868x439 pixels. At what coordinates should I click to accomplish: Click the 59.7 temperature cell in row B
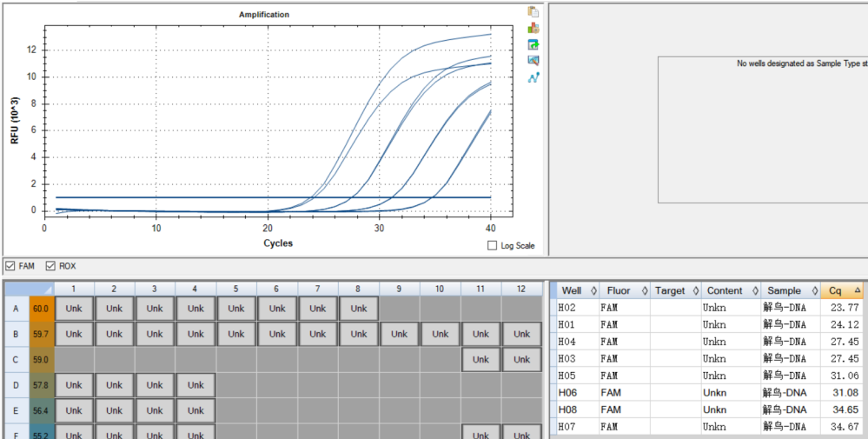(x=42, y=334)
